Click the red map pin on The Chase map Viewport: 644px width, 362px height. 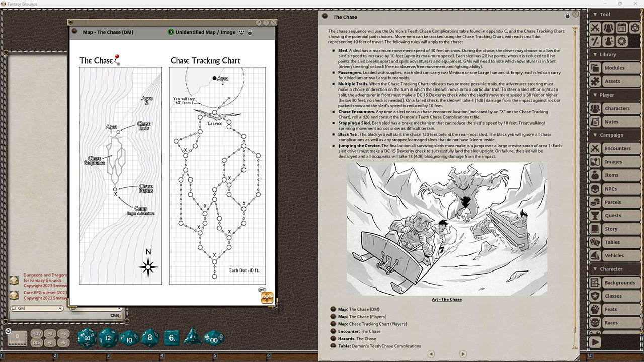117,58
